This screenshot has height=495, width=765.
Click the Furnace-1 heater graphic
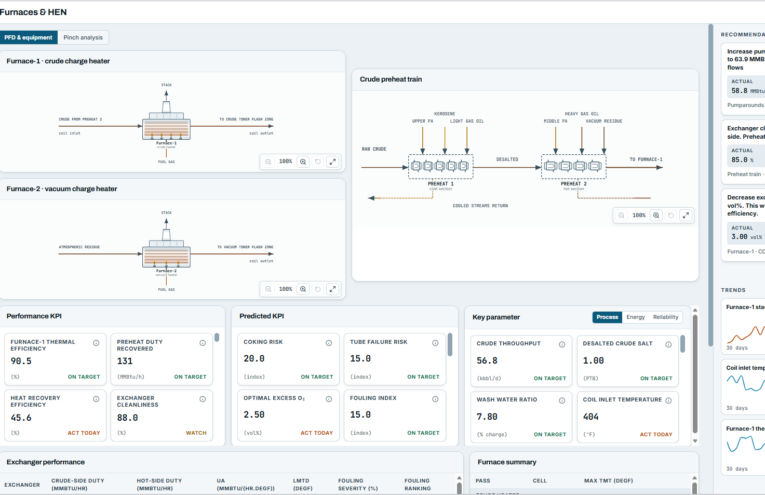coord(166,124)
